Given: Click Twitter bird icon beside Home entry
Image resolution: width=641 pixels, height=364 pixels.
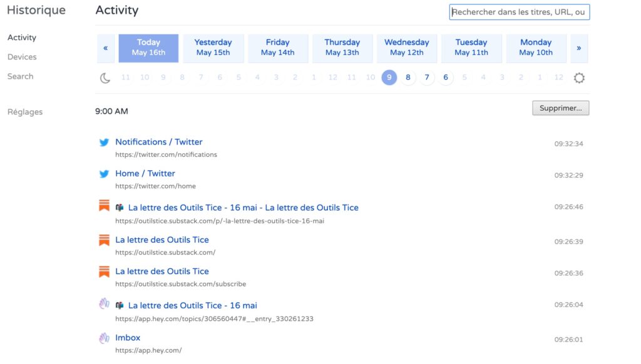Looking at the screenshot, I should 105,174.
